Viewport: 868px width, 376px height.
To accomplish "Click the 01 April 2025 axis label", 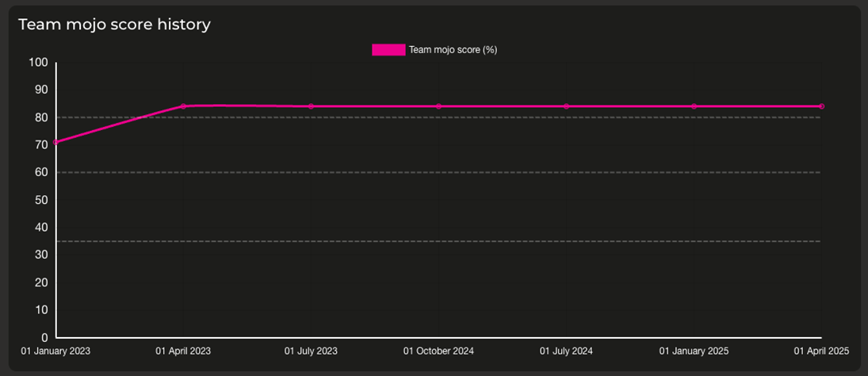I will (821, 351).
